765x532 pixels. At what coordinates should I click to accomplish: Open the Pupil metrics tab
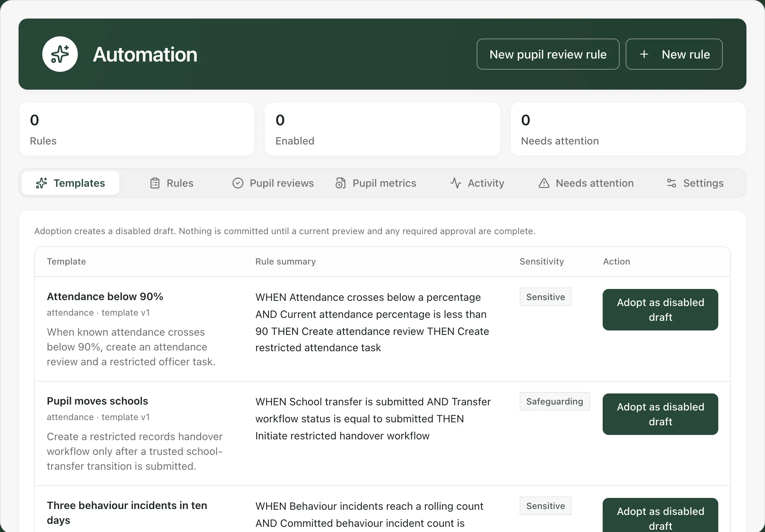coord(375,183)
